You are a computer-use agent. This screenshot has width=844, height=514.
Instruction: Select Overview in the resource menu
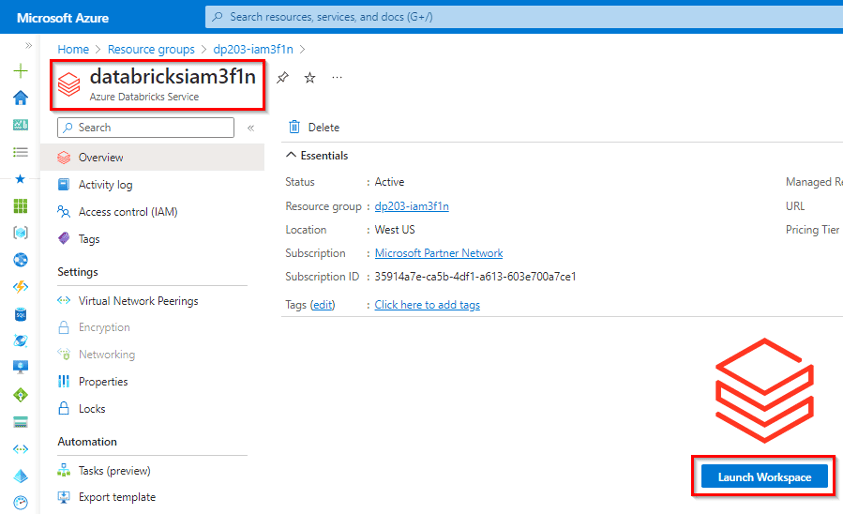click(x=152, y=157)
